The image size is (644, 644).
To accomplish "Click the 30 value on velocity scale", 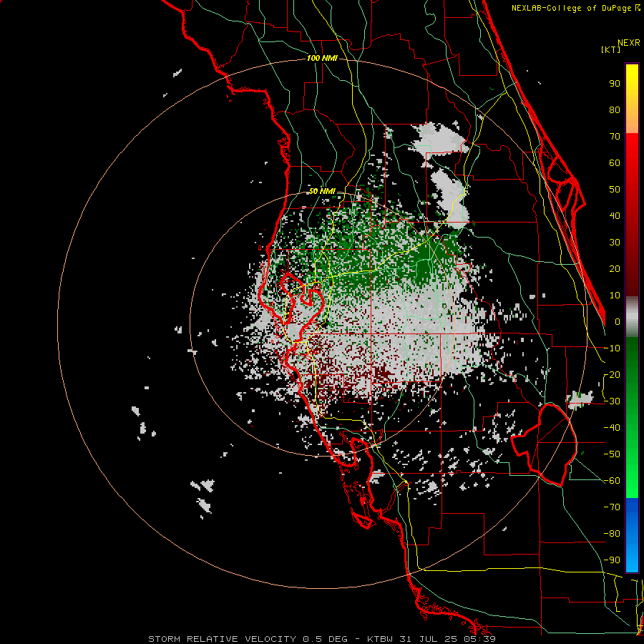I will click(615, 243).
